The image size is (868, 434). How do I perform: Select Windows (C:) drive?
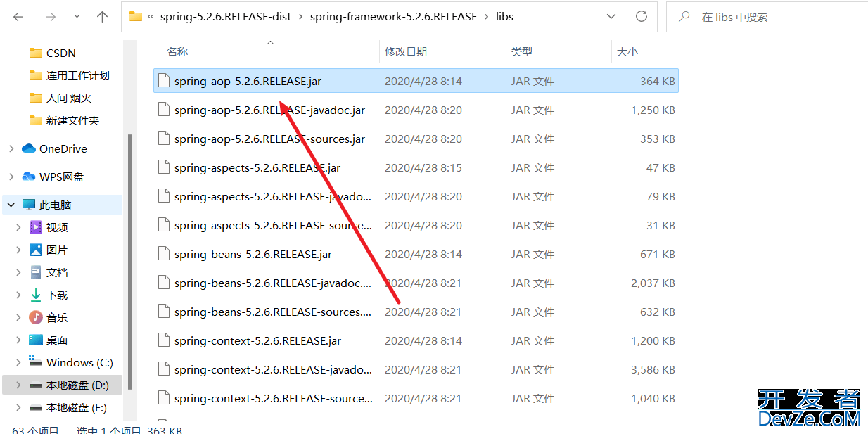pos(79,362)
